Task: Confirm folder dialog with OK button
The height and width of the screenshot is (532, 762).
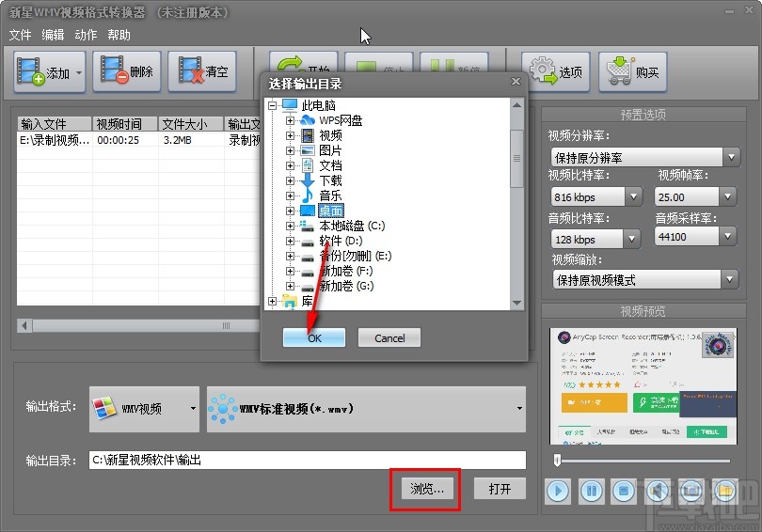Action: [x=314, y=337]
